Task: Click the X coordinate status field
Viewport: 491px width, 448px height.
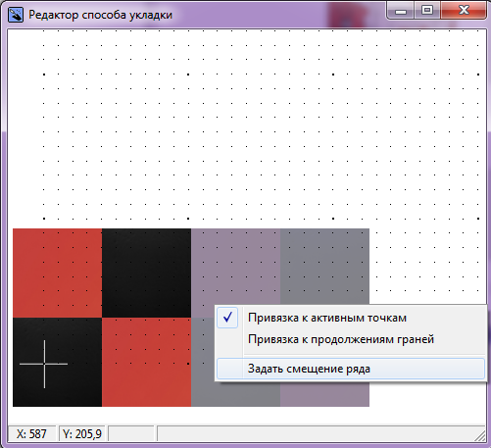Action: point(31,434)
